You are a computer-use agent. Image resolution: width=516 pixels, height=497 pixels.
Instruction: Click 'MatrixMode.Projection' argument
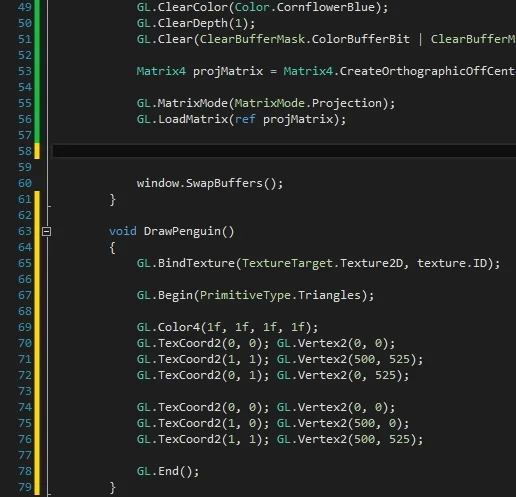(x=308, y=103)
